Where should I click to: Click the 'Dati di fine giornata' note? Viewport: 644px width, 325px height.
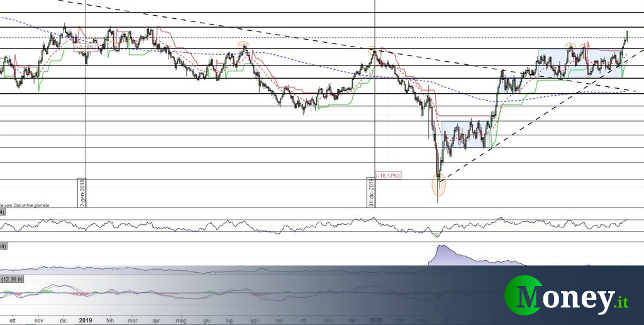31,205
